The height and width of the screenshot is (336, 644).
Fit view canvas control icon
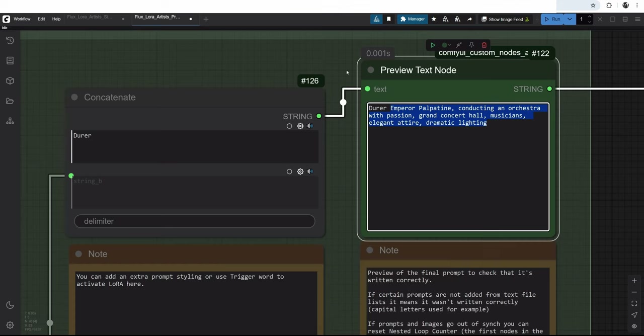(x=634, y=303)
